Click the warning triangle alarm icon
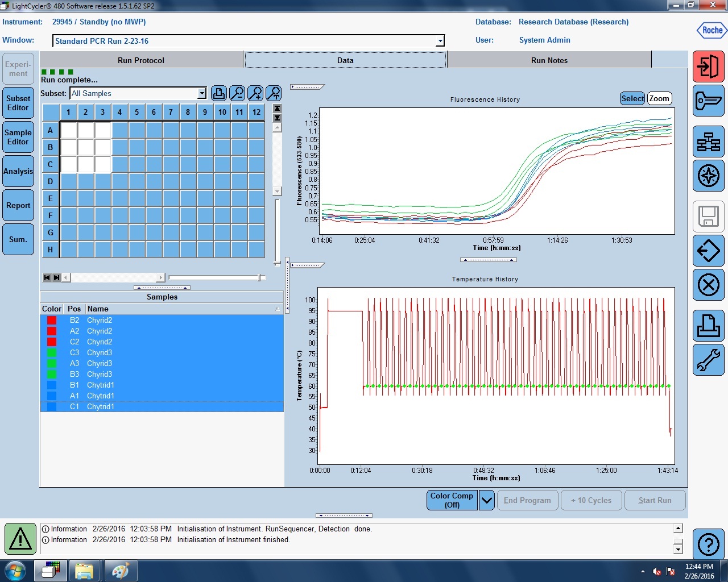The width and height of the screenshot is (728, 582). 20,538
